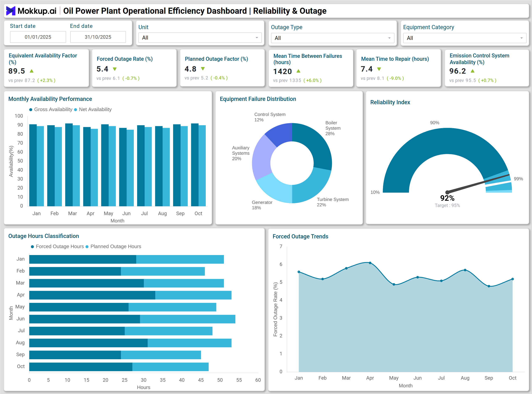Click the Jun Gross Availability bar
Viewport: 532px width, 394px height.
coord(123,167)
